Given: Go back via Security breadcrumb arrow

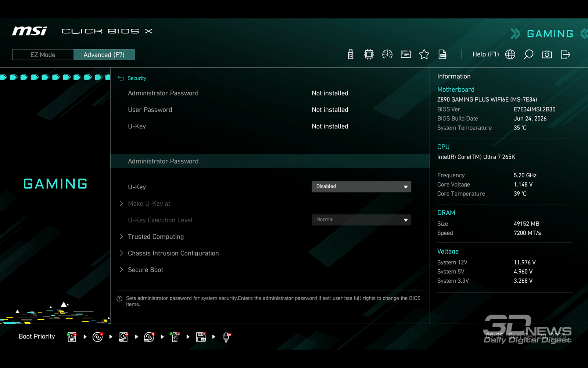Looking at the screenshot, I should click(121, 78).
